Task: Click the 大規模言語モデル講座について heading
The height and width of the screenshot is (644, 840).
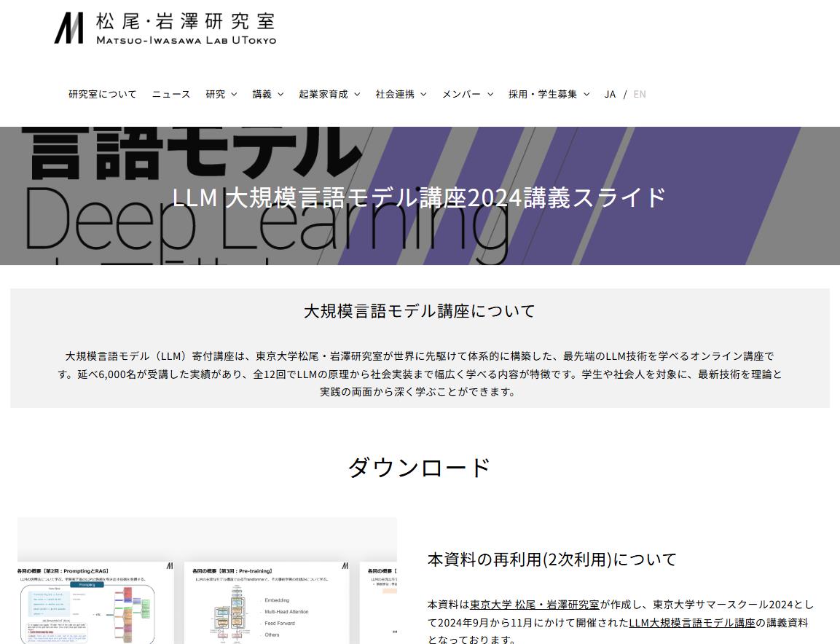Action: (420, 311)
